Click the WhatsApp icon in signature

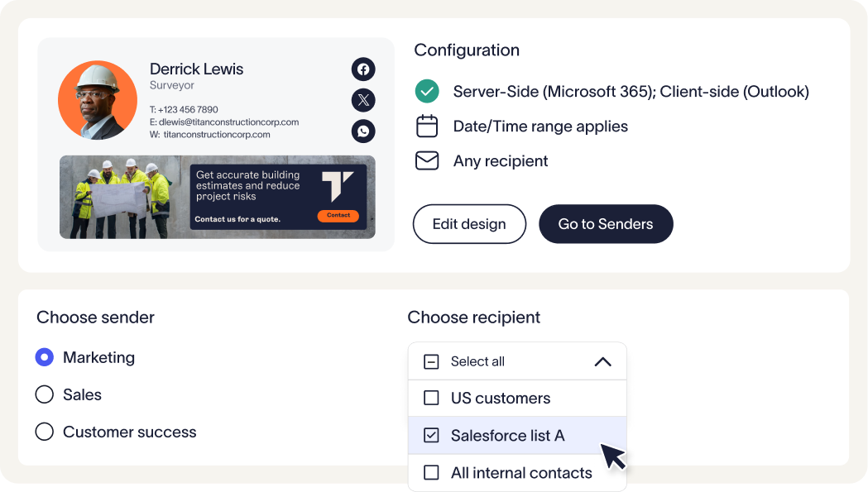tap(363, 131)
